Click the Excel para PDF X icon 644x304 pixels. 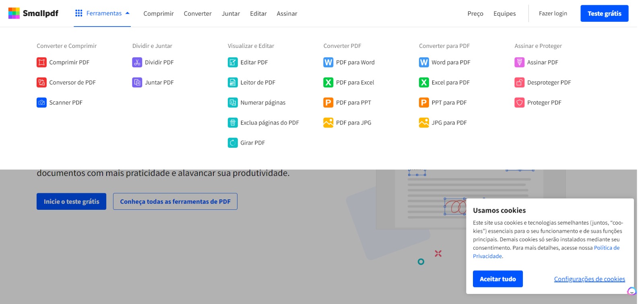(x=424, y=83)
